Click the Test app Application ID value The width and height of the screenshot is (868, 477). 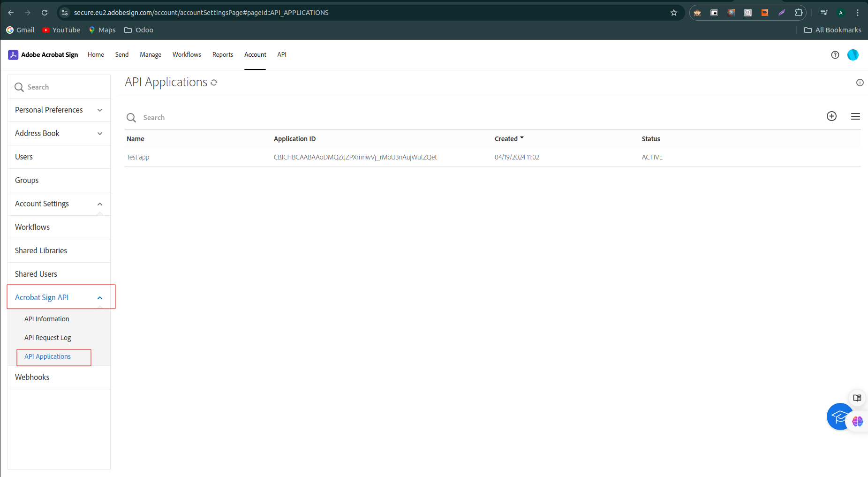(x=355, y=157)
